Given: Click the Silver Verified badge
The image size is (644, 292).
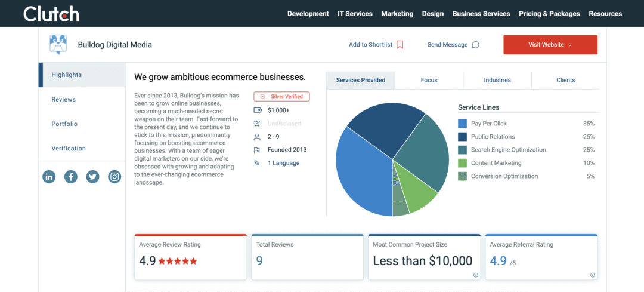Looking at the screenshot, I should pyautogui.click(x=281, y=96).
